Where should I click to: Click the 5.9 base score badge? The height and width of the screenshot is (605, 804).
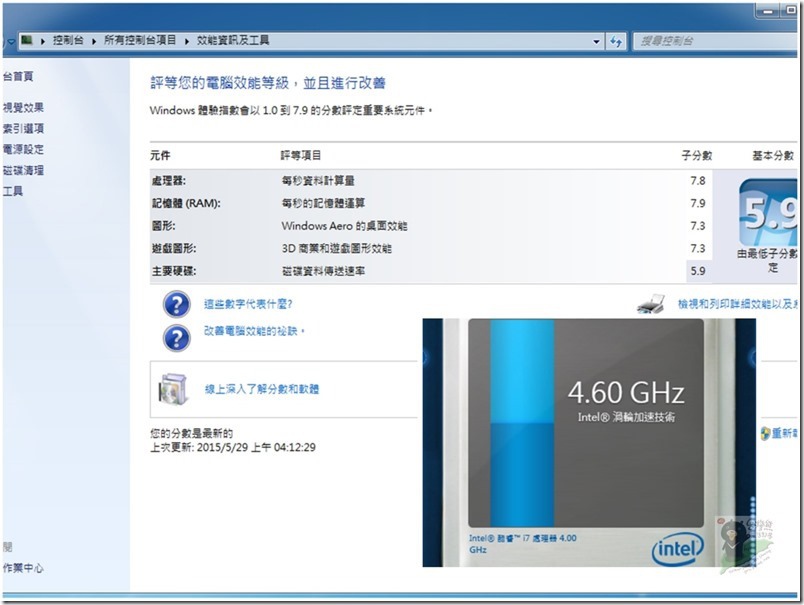click(x=768, y=212)
